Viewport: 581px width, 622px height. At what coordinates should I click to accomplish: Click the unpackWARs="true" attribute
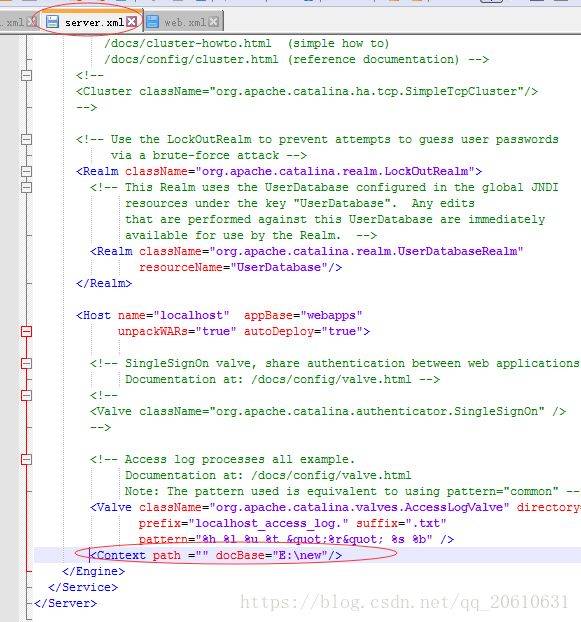(177, 331)
